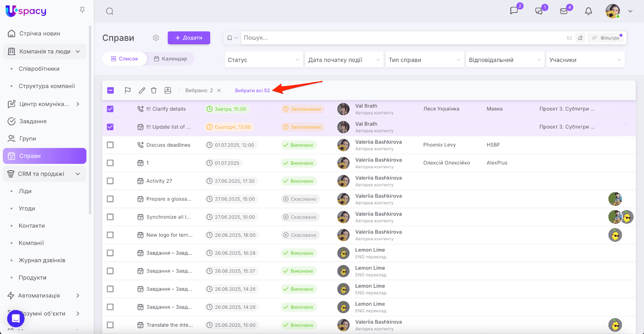Screen dimensions: 644x334
Task: Click the Додати button
Action: click(189, 38)
